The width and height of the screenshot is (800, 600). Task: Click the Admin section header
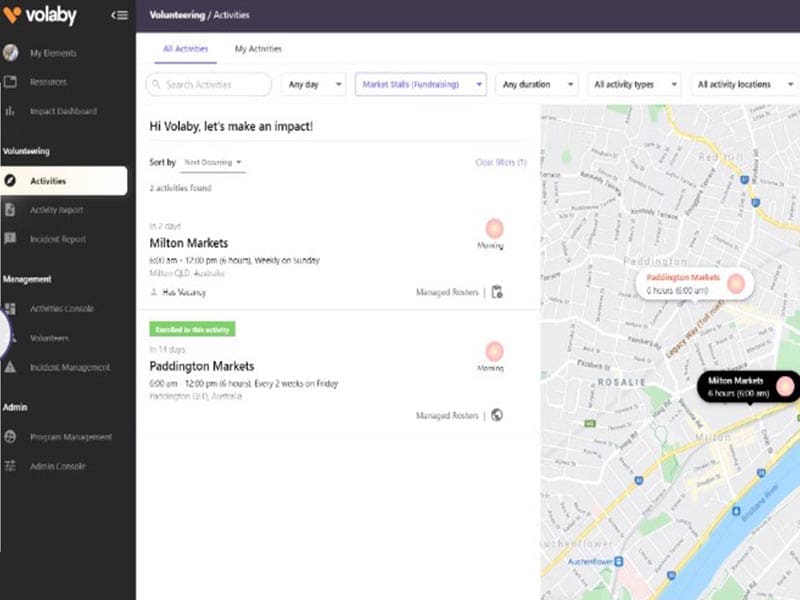point(15,407)
